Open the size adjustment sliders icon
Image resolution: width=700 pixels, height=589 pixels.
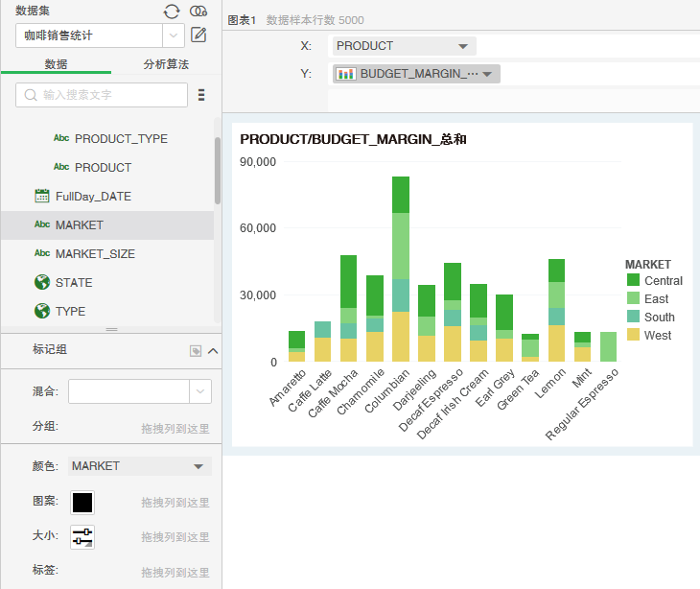(x=82, y=537)
